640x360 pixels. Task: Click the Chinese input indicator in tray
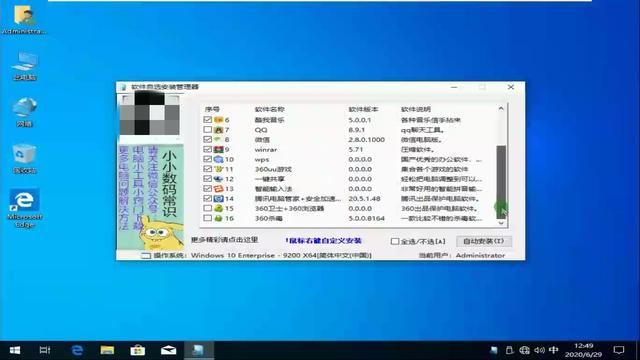point(553,350)
